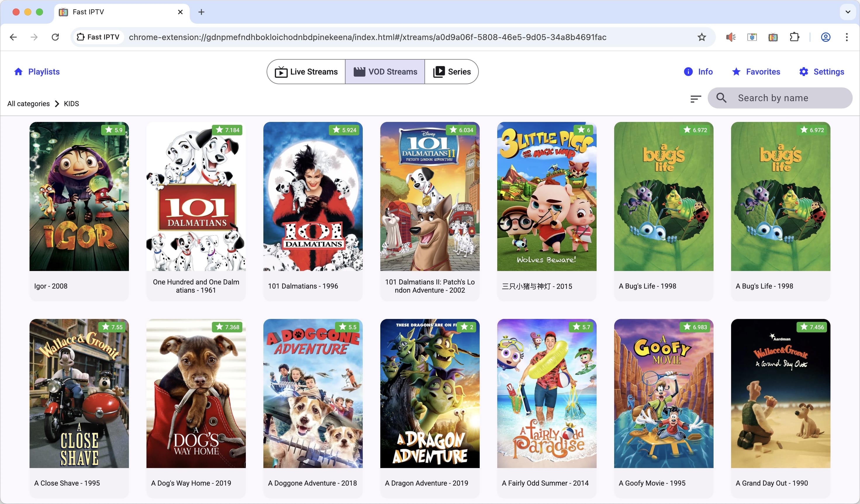Click the 7.55 rating badge
Screen dimensions: 860x504
click(x=112, y=327)
